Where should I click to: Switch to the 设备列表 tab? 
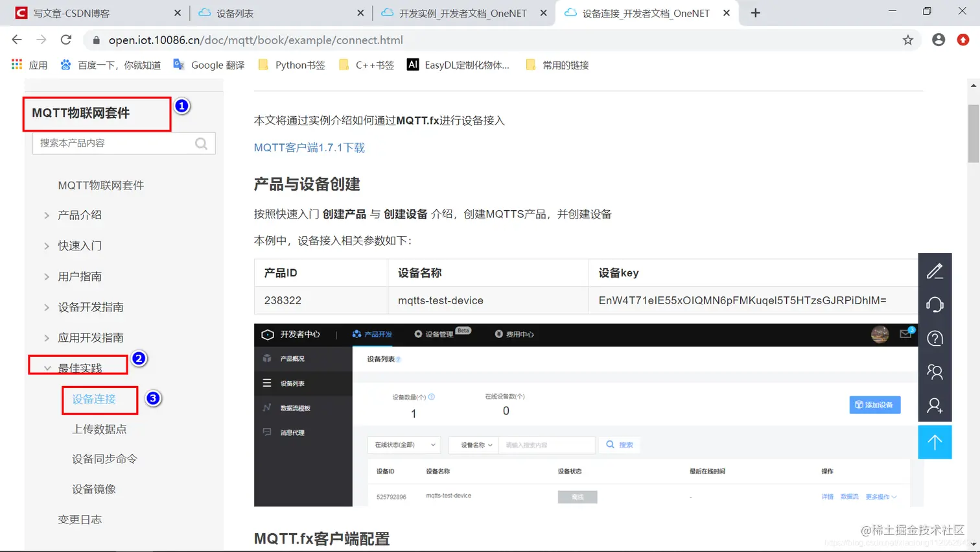tap(281, 13)
